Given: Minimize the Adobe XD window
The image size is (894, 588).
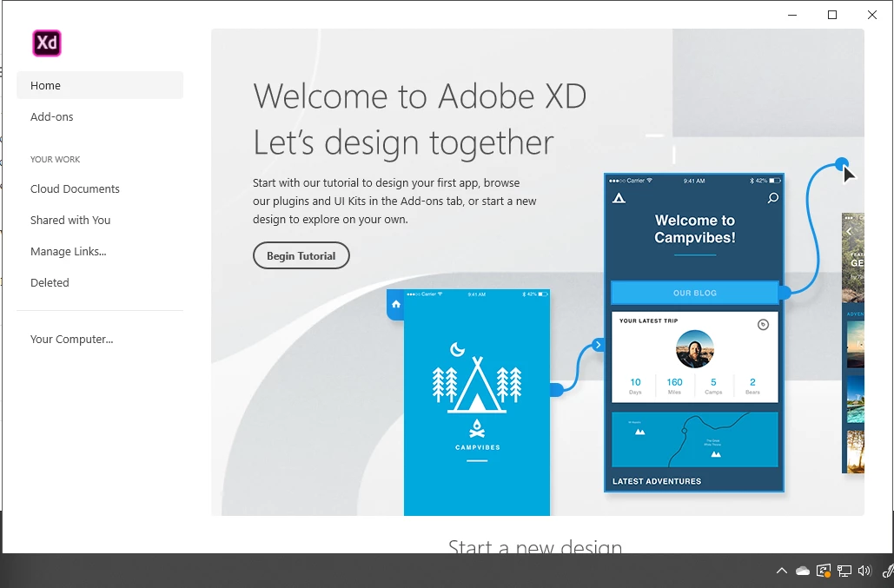Looking at the screenshot, I should pos(792,15).
